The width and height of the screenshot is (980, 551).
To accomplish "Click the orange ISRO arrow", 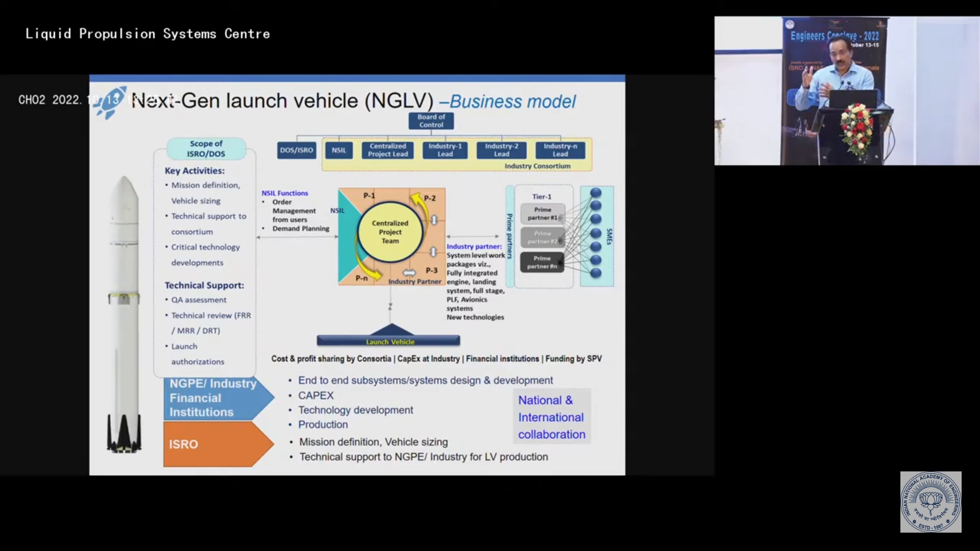I will (x=218, y=444).
